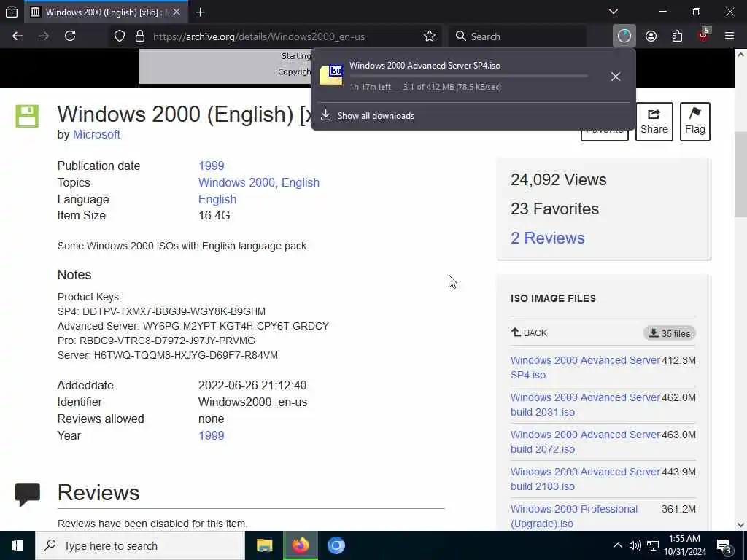Screen dimensions: 747x560
Task: Open the network tray icon
Action: (x=653, y=545)
